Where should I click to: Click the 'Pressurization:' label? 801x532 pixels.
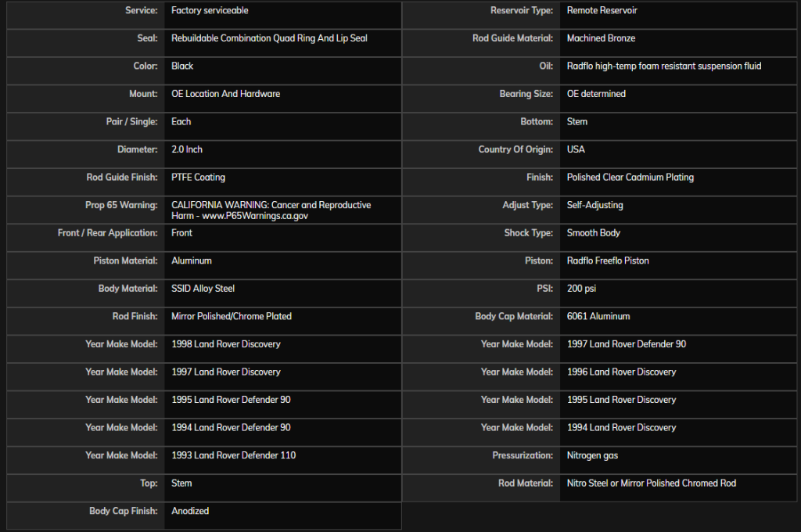[522, 455]
